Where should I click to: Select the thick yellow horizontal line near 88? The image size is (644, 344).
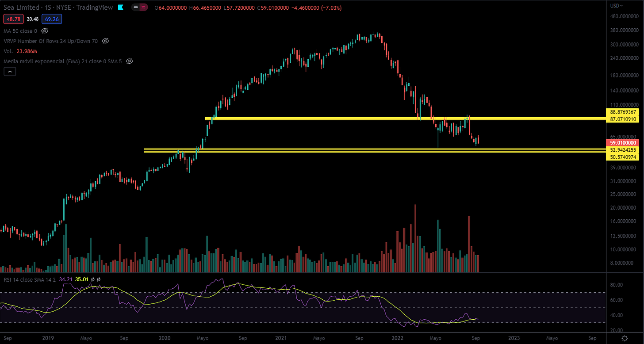point(405,118)
